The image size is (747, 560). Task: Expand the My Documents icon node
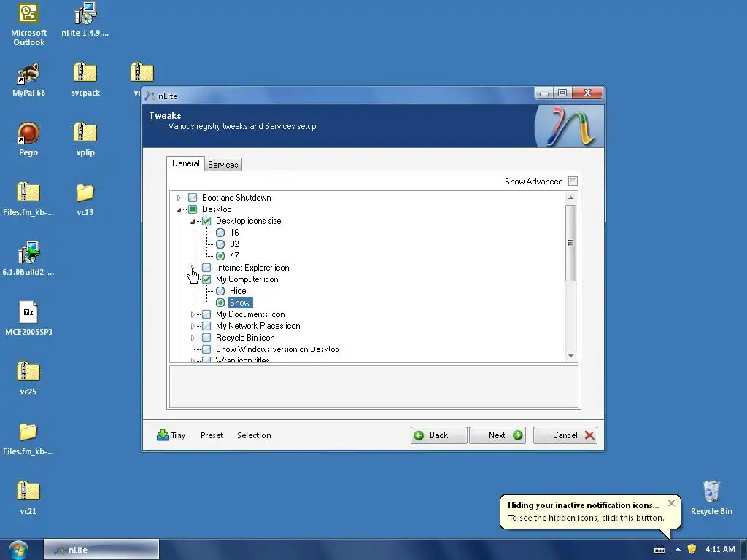(x=193, y=314)
